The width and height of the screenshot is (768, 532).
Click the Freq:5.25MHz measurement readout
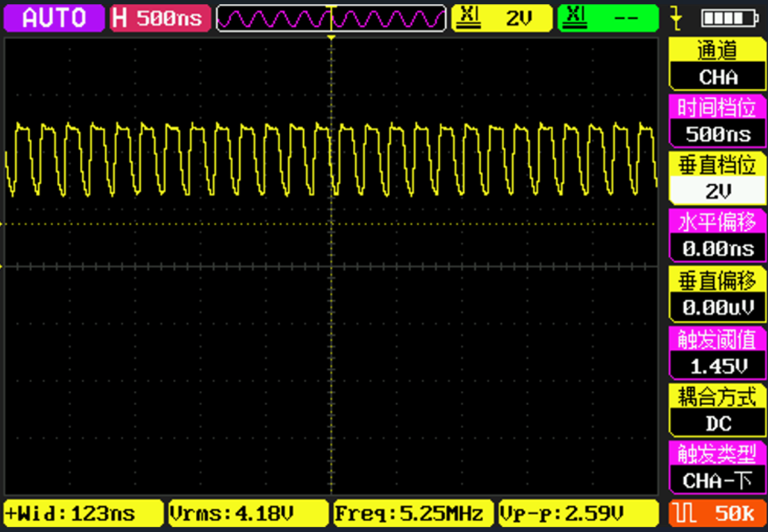[414, 513]
